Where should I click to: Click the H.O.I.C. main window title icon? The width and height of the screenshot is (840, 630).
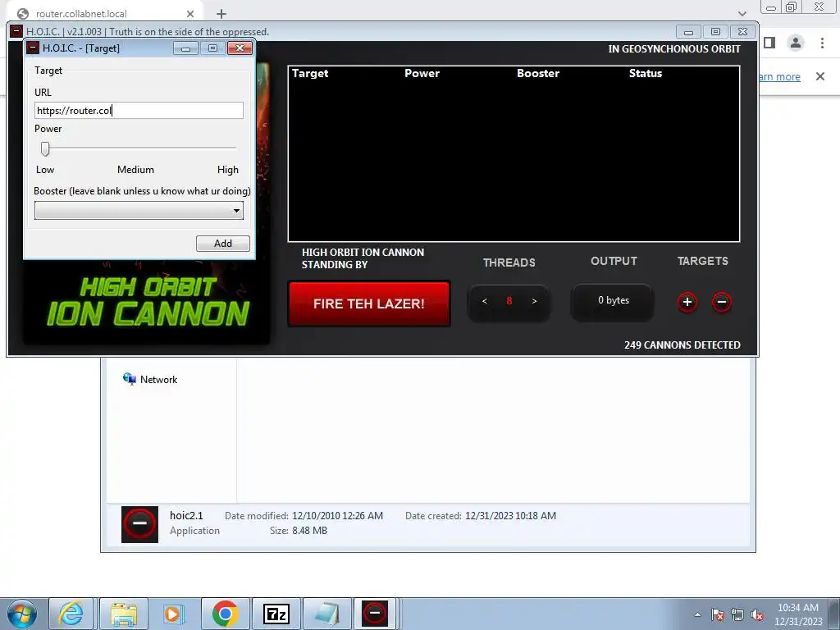[16, 31]
